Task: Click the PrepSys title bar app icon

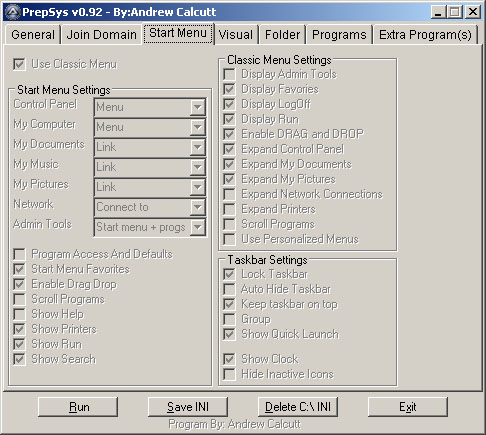Action: 13,12
